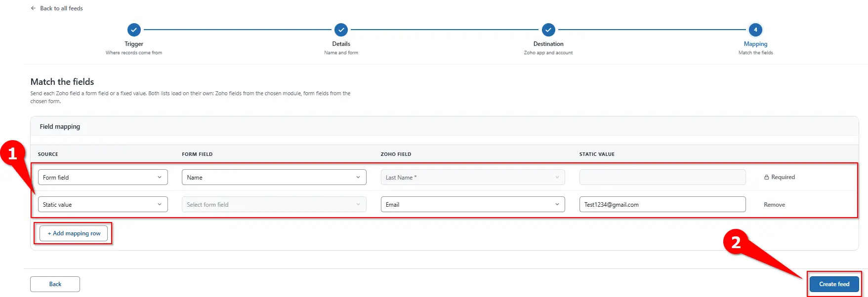The image size is (868, 297).
Task: Open the Source dropdown showing Form field
Action: tap(103, 177)
